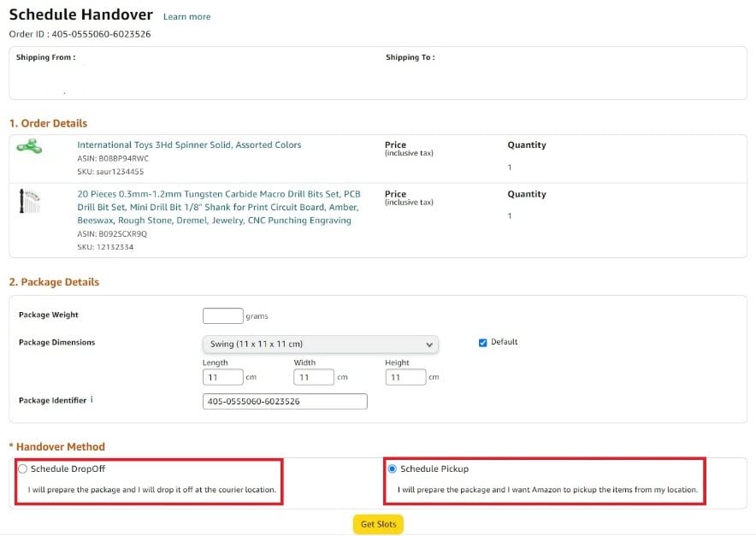756x536 pixels.
Task: Click the fidget spinner product thumbnail
Action: tap(29, 147)
